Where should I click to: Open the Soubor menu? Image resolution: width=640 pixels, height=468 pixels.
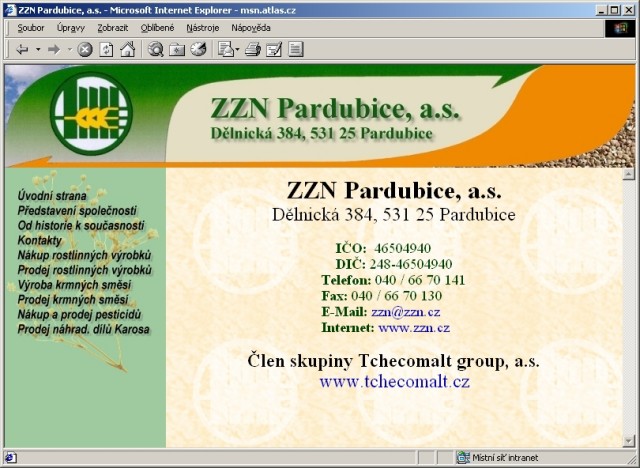pos(31,28)
